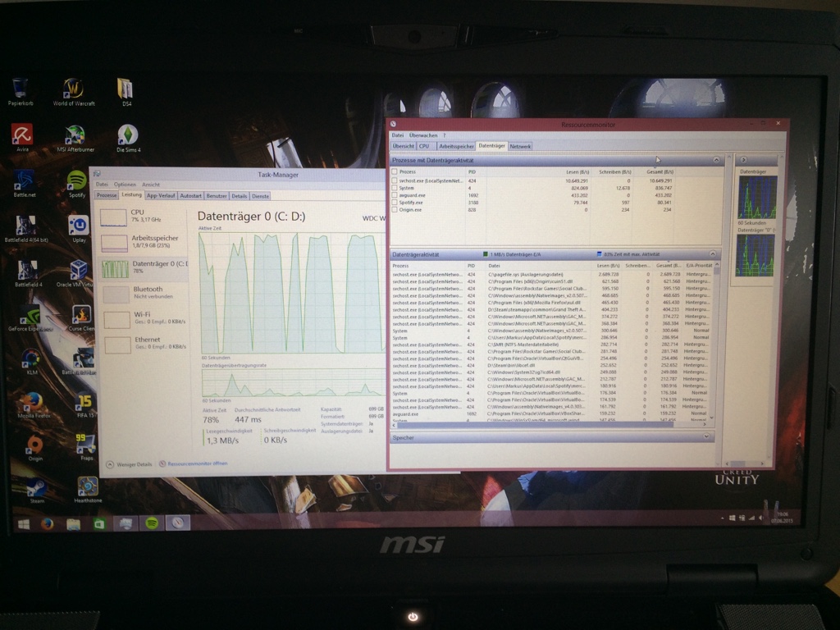The image size is (840, 630).
Task: Open Überwachen menu in Ressourcenmonitor
Action: pos(423,135)
